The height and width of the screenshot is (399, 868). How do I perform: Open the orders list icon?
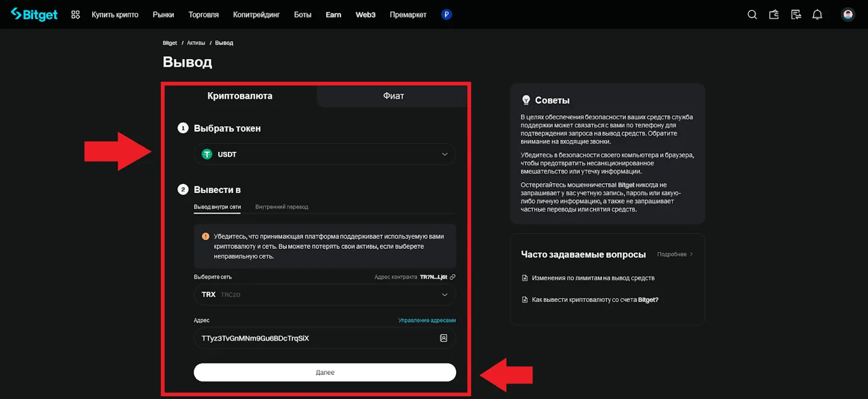pyautogui.click(x=796, y=14)
